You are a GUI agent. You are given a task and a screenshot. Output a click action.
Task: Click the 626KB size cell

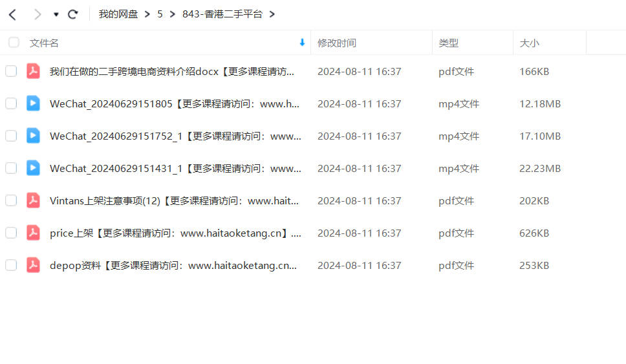[534, 233]
